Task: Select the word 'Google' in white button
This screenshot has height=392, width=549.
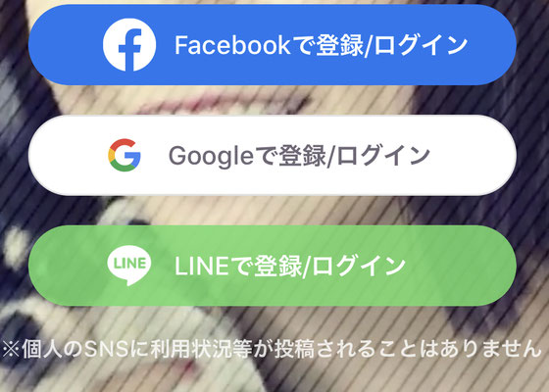Action: 211,155
